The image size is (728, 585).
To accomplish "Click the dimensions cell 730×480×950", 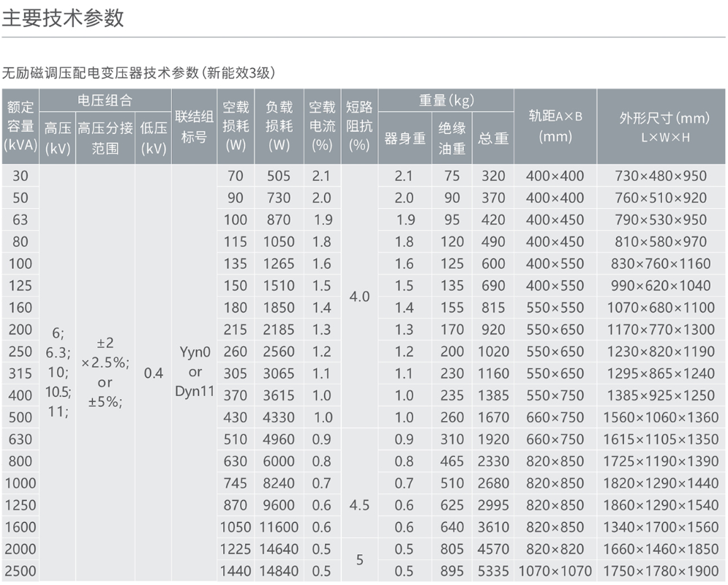I will pos(661,176).
